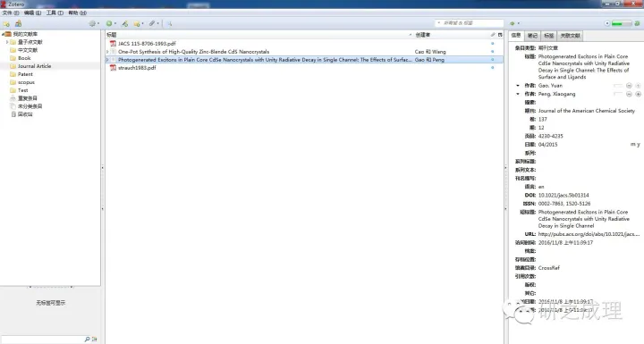Image resolution: width=644 pixels, height=344 pixels.
Task: Click tag selector menu icon at bottom left
Action: pyautogui.click(x=95, y=339)
